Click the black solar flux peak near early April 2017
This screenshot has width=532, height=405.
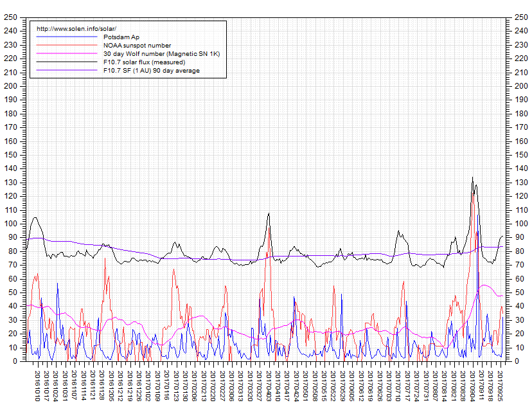269,213
